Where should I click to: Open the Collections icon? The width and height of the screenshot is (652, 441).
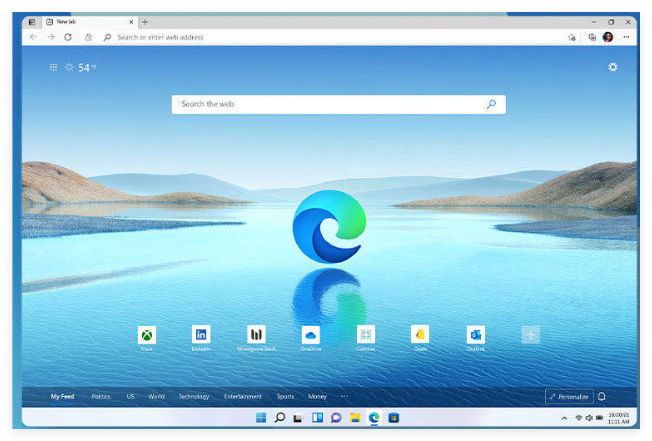(x=592, y=37)
